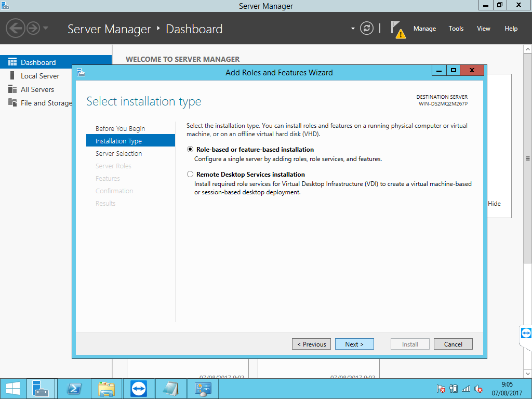This screenshot has height=399, width=532.
Task: Open the Windows Start button
Action: [x=13, y=389]
